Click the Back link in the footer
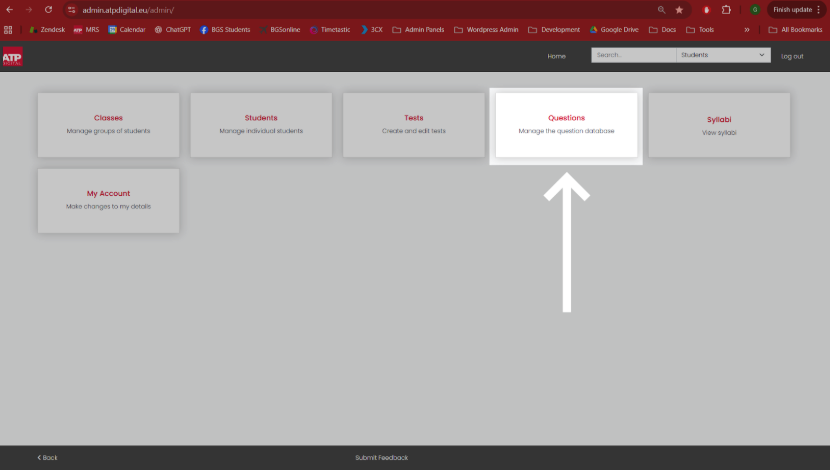 click(47, 457)
